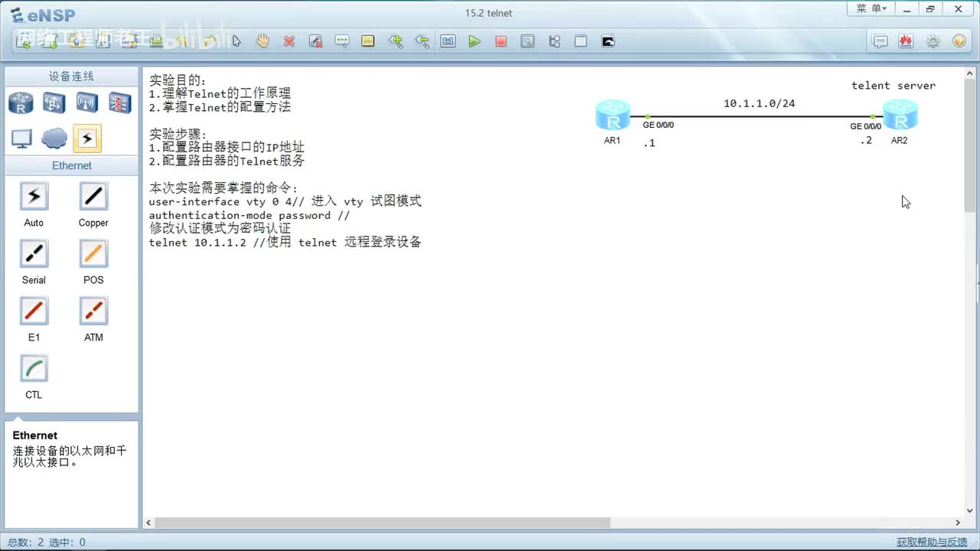Open the help question-mark icon
The width and height of the screenshot is (980, 551).
coord(959,41)
